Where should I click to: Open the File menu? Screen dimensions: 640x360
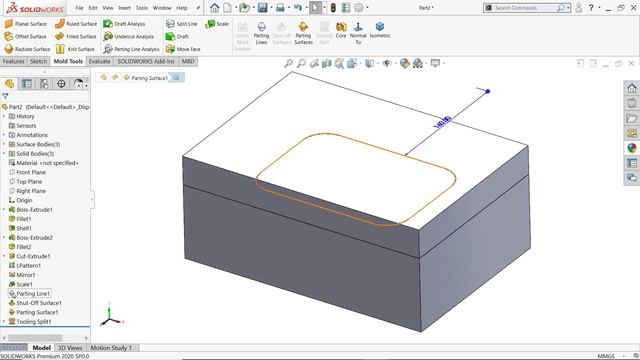[x=79, y=8]
